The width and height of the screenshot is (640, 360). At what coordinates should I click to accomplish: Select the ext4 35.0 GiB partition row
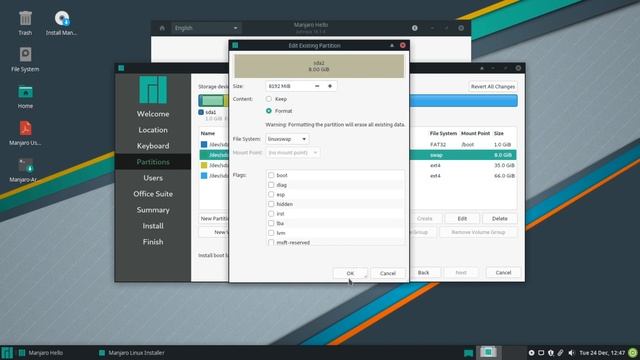463,165
